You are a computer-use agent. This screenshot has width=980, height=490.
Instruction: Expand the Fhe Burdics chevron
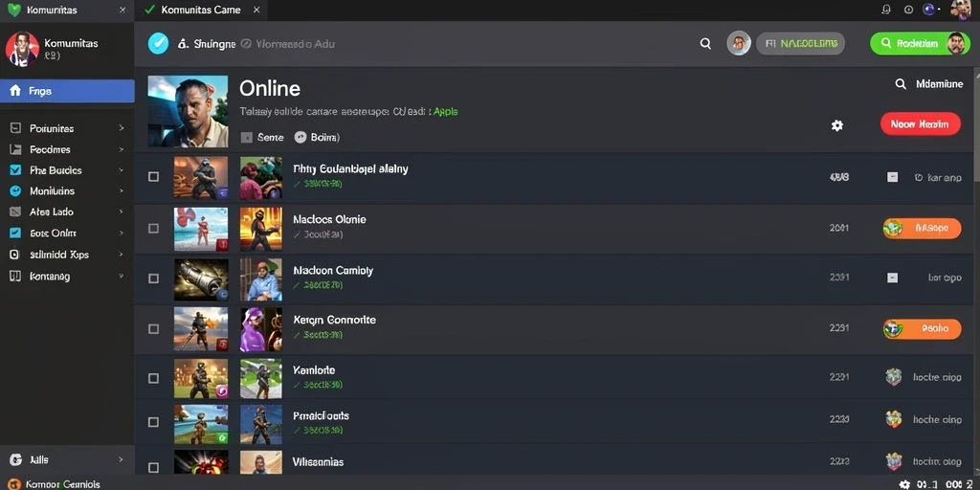click(x=122, y=170)
